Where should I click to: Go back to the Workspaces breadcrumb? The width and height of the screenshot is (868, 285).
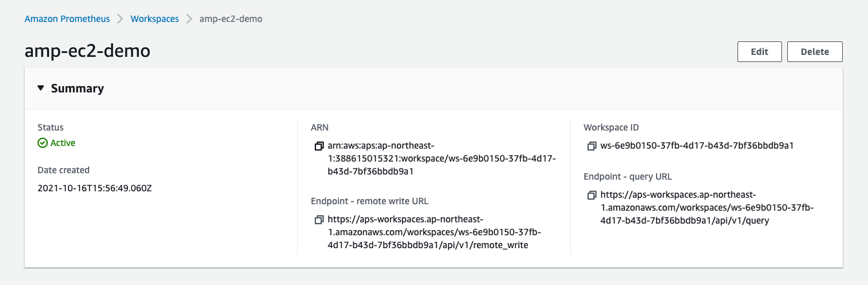click(154, 19)
